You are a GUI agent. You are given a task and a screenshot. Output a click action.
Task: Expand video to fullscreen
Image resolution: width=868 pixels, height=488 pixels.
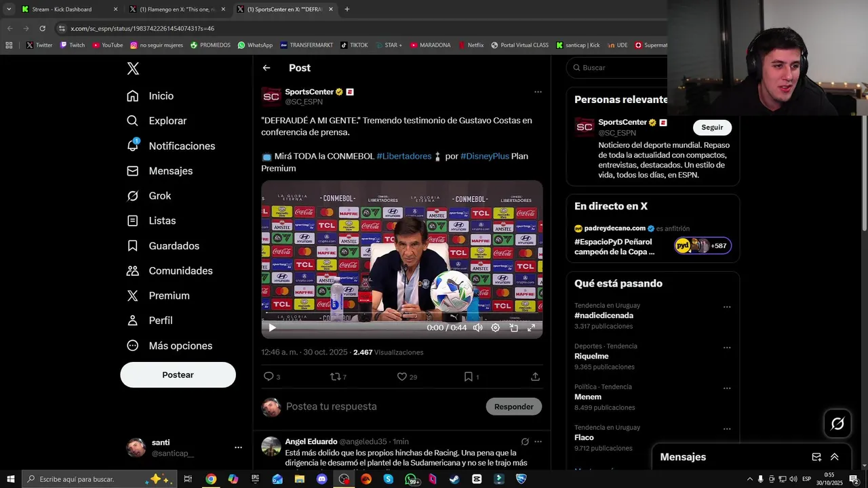(x=531, y=327)
